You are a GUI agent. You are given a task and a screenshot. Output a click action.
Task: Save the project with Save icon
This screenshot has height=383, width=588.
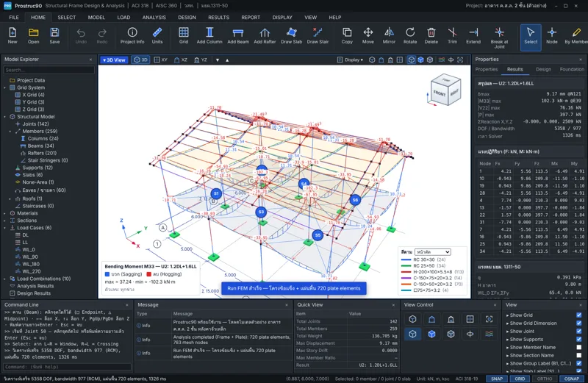pos(54,36)
